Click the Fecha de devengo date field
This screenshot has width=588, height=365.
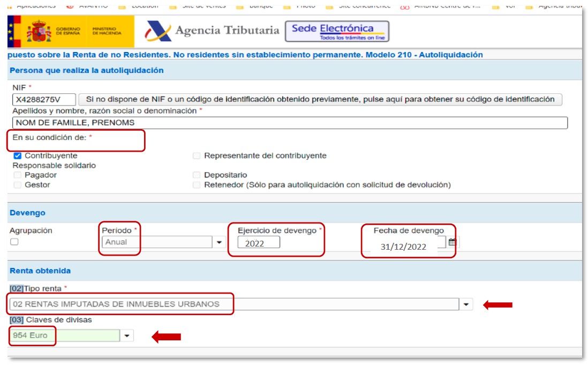click(x=407, y=246)
